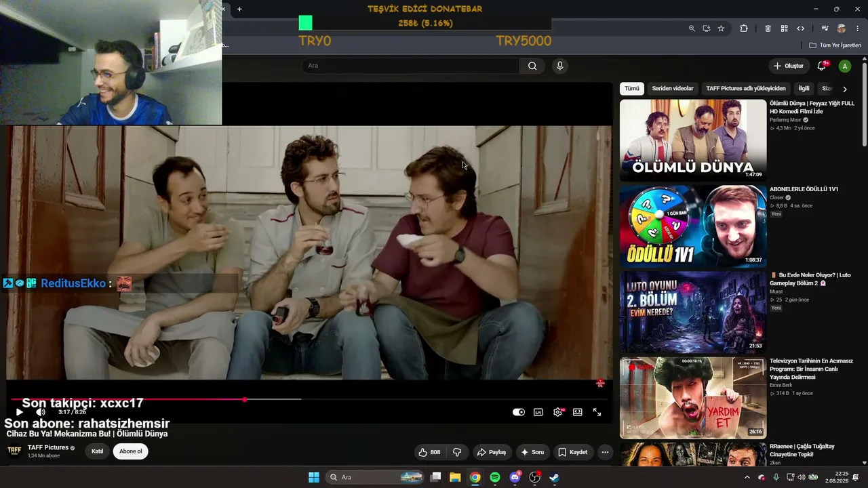This screenshot has height=488, width=868.
Task: Like the video with 808 likes
Action: (429, 452)
